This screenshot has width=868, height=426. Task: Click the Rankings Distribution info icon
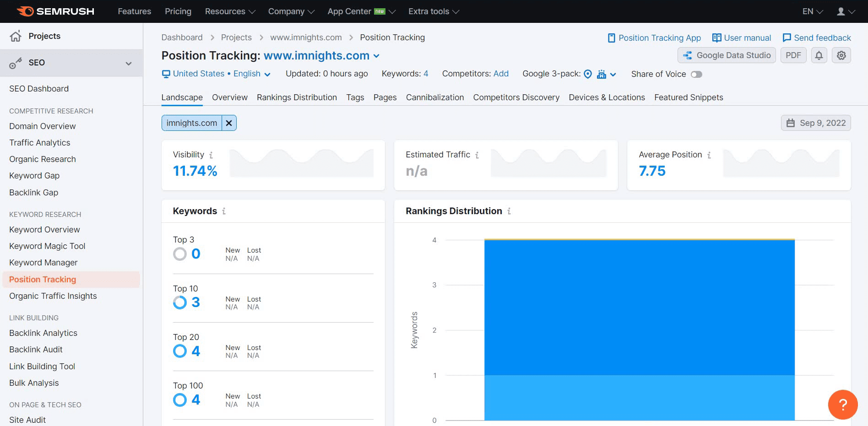coord(509,211)
